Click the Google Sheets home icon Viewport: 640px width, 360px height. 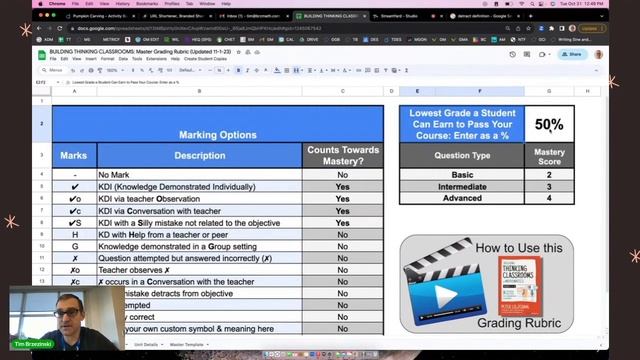pyautogui.click(x=42, y=55)
